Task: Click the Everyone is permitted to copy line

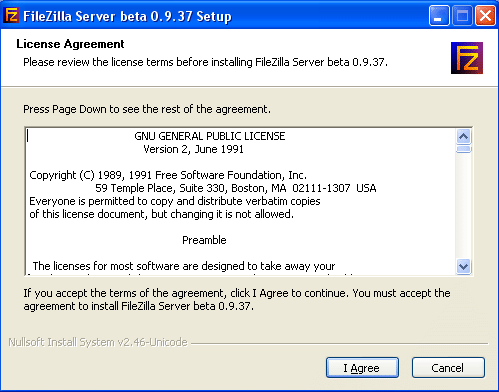Action: pyautogui.click(x=175, y=201)
